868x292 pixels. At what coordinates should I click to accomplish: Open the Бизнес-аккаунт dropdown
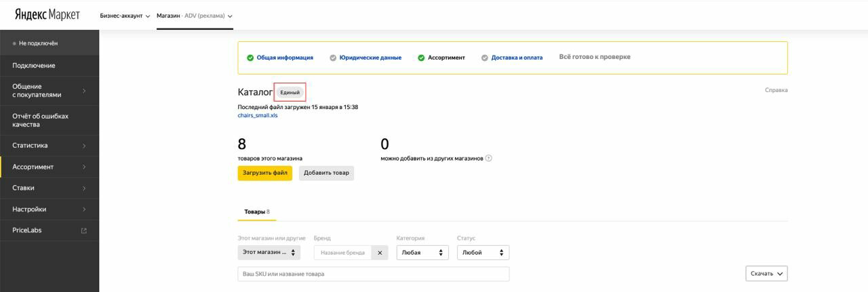pos(125,16)
